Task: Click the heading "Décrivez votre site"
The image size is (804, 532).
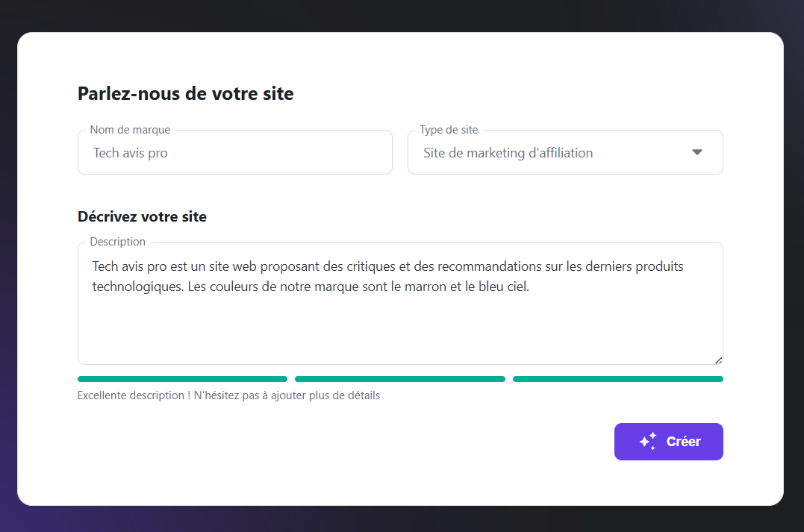Action: 142,216
